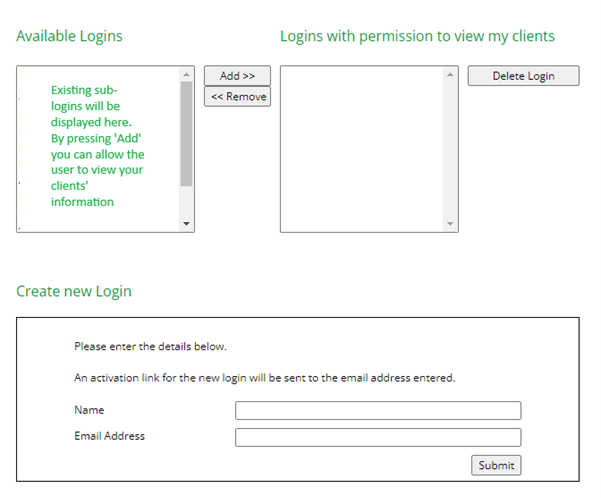Image resolution: width=601 pixels, height=498 pixels.
Task: Click the Email Address field label
Action: point(110,436)
